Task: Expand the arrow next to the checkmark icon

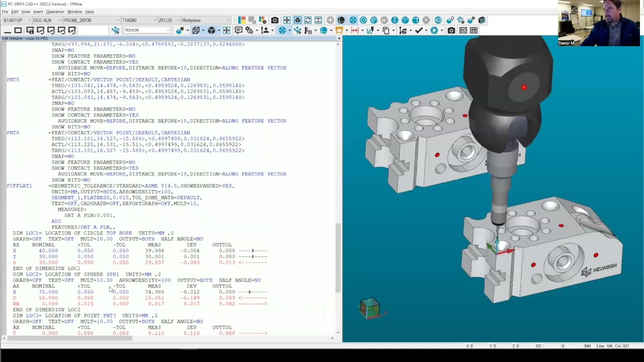Action: [427, 30]
